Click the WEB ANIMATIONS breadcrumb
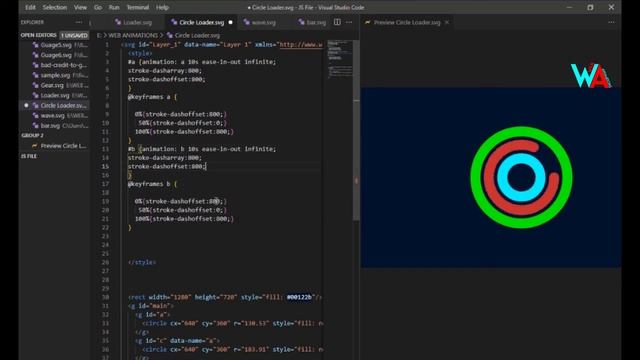640x360 pixels. [x=133, y=36]
